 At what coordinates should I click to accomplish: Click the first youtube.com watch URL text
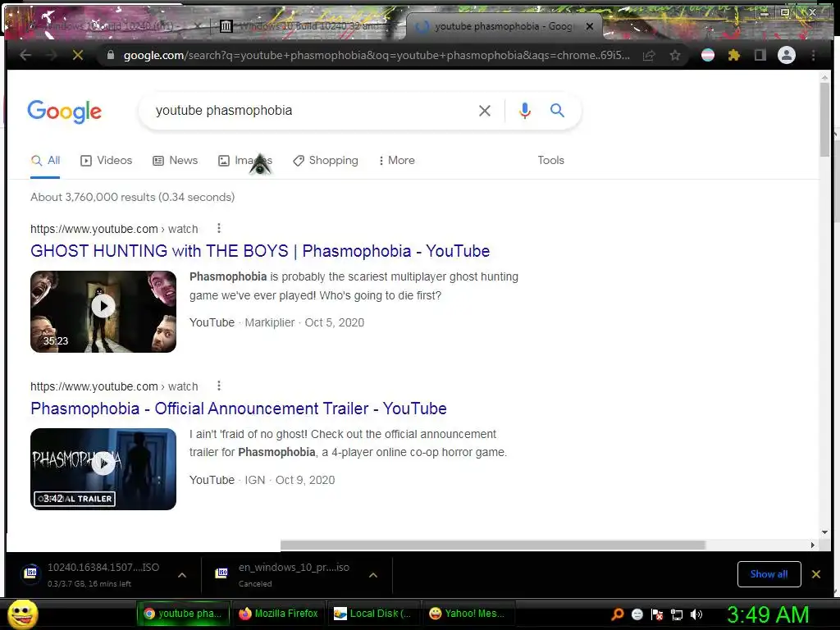coord(114,229)
